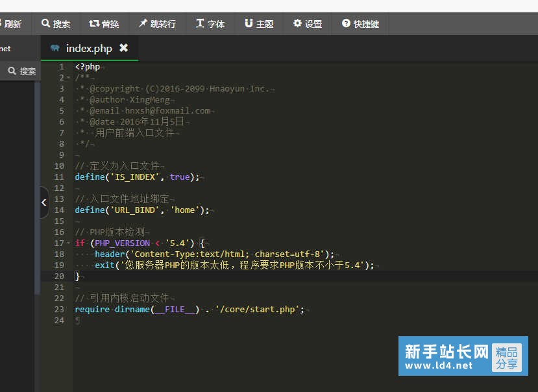This screenshot has height=392, width=538.
Task: Open 设置 settings via gear icon
Action: click(297, 23)
